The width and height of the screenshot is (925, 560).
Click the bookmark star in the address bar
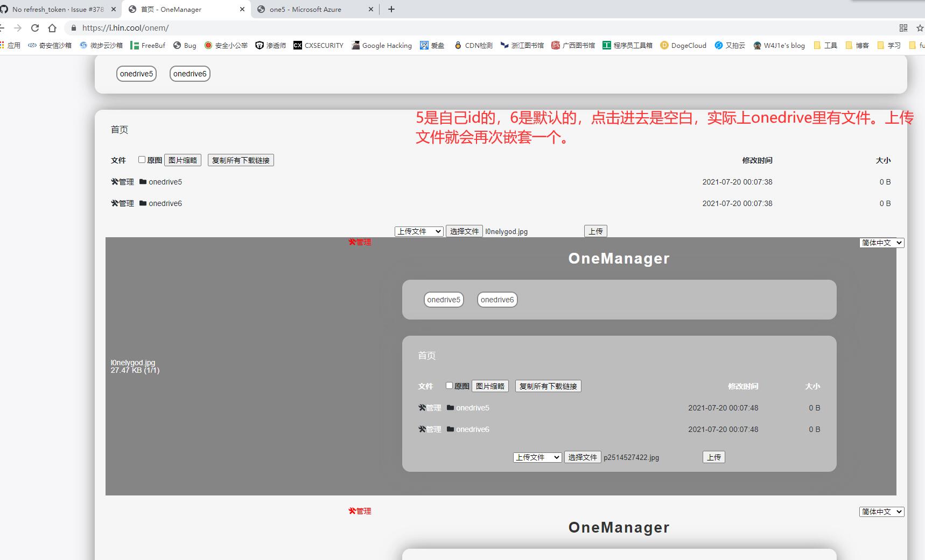tap(920, 27)
